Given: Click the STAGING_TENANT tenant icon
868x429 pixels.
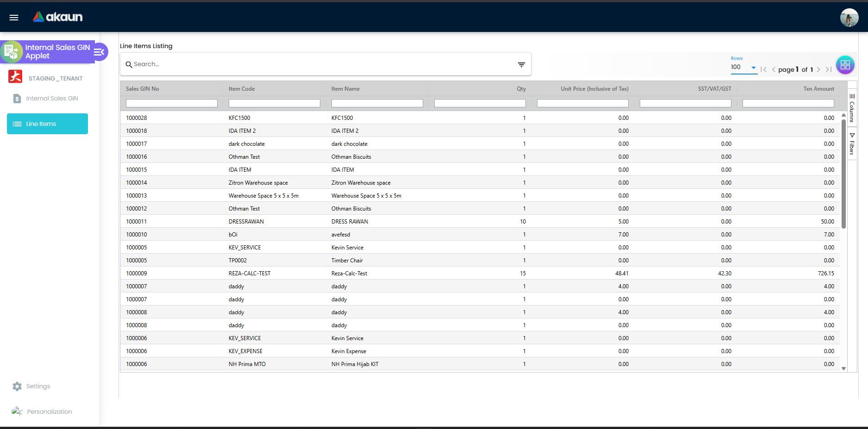Looking at the screenshot, I should pyautogui.click(x=15, y=77).
